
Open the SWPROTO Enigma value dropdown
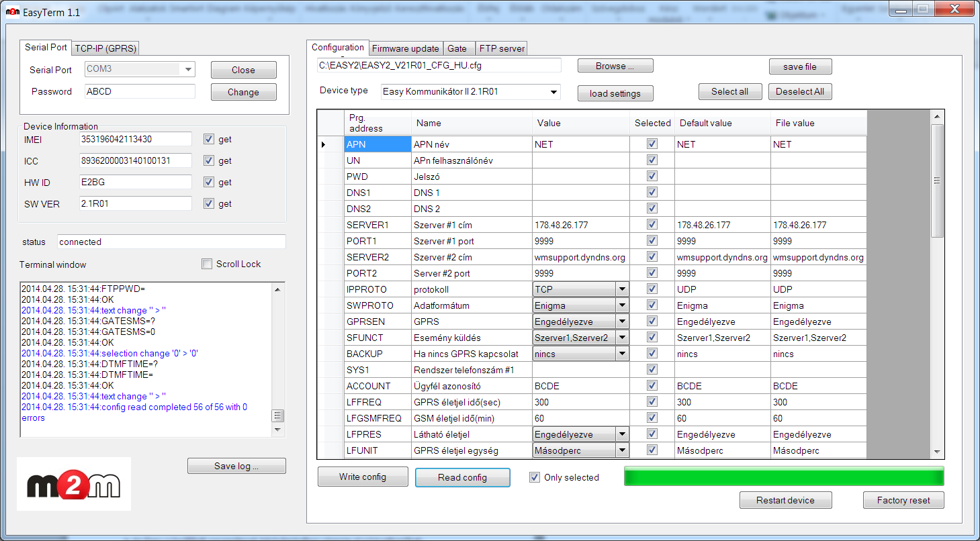tap(623, 305)
